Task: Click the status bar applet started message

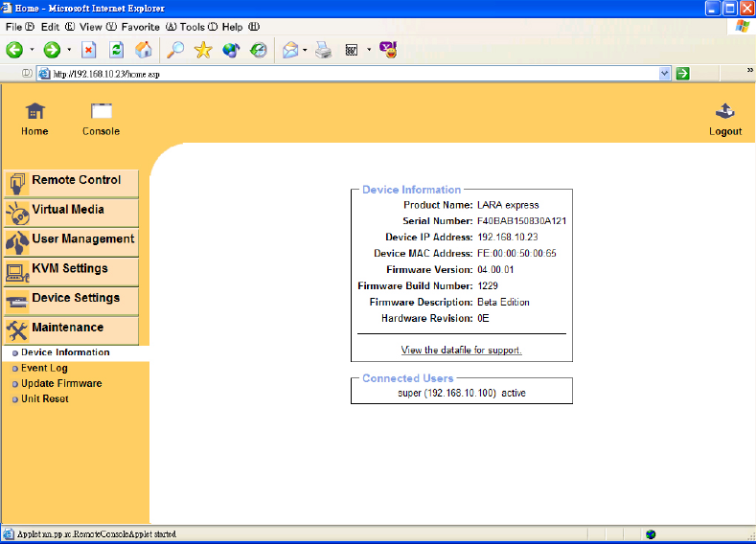Action: click(97, 533)
